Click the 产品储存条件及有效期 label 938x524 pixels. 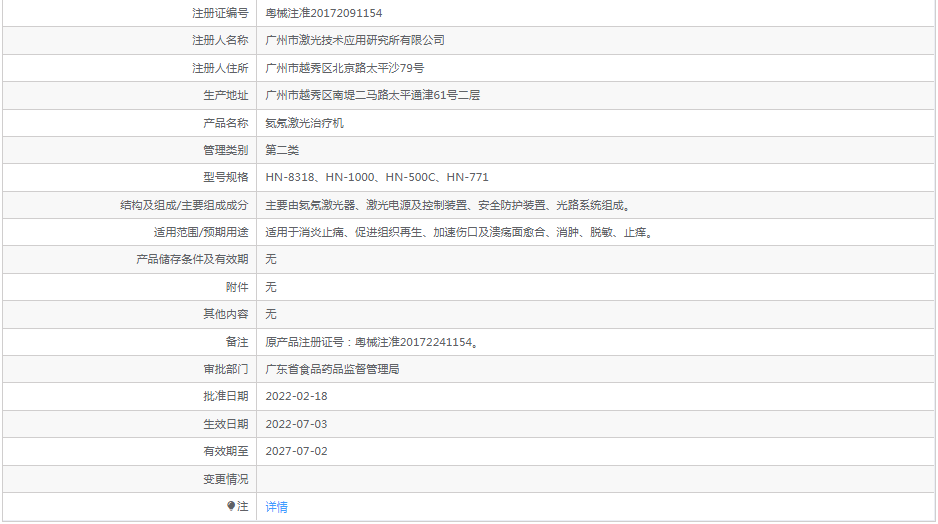(192, 259)
